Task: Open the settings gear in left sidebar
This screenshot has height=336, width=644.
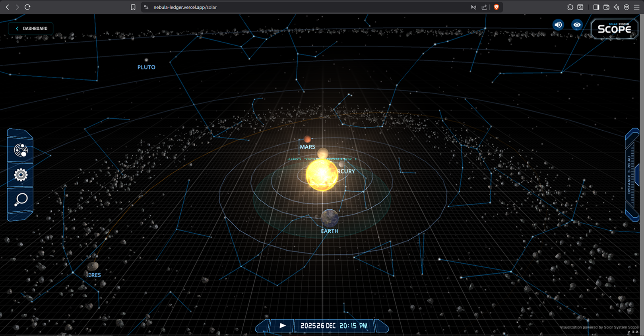Action: pyautogui.click(x=21, y=175)
